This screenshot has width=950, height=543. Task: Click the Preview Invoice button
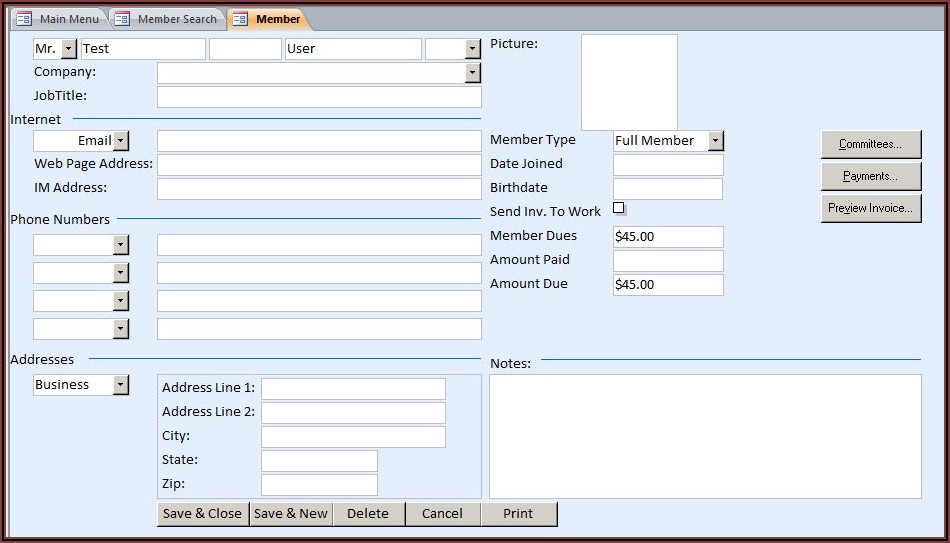click(870, 208)
